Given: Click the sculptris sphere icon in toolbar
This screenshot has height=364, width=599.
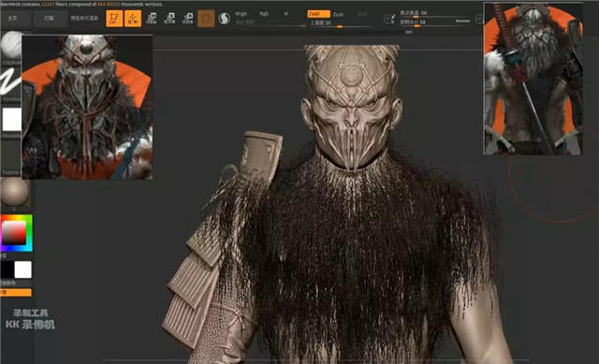Looking at the screenshot, I should tap(225, 19).
